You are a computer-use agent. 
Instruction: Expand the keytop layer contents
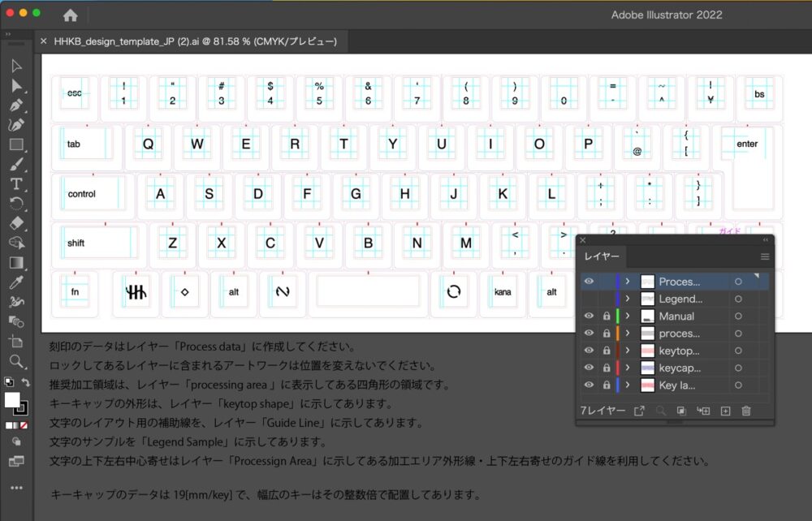pyautogui.click(x=628, y=351)
